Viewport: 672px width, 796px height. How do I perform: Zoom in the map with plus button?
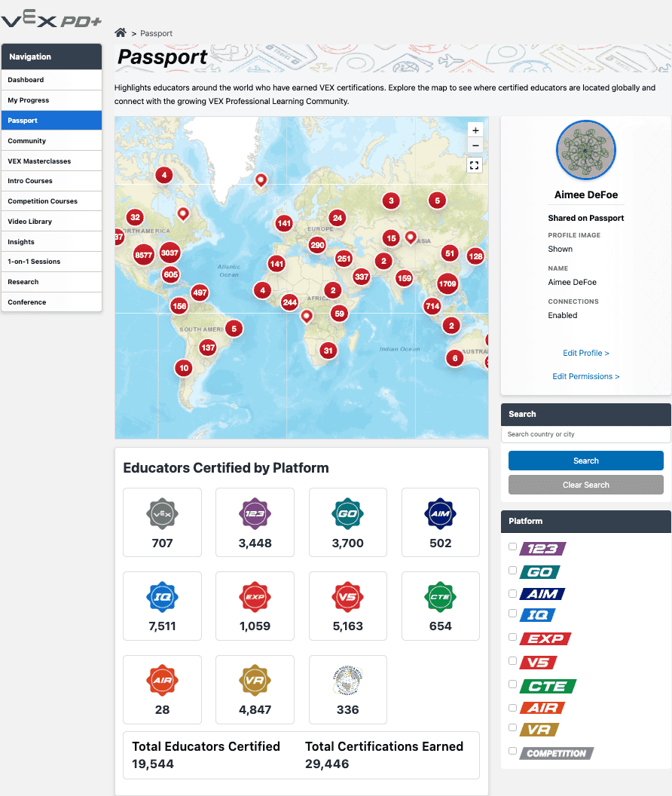(475, 130)
